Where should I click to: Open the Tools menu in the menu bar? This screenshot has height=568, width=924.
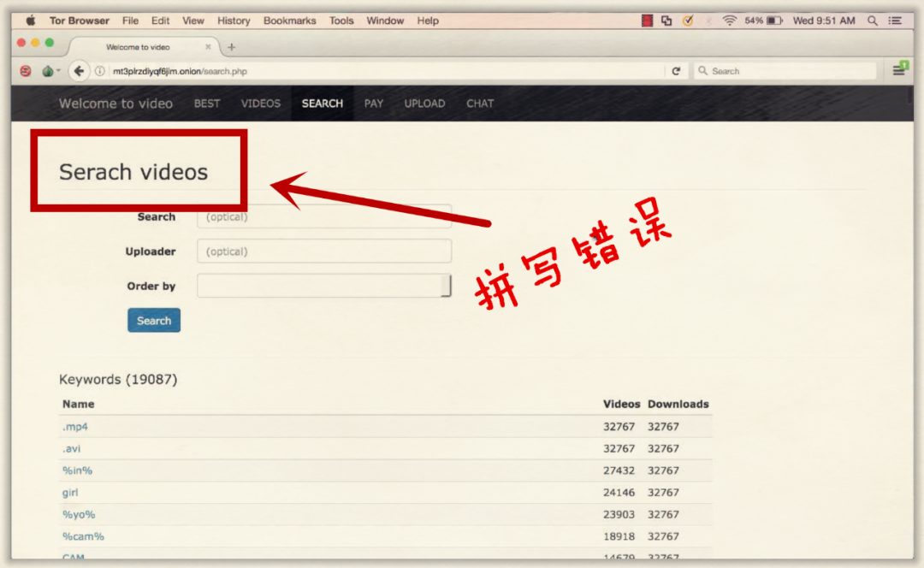coord(341,21)
